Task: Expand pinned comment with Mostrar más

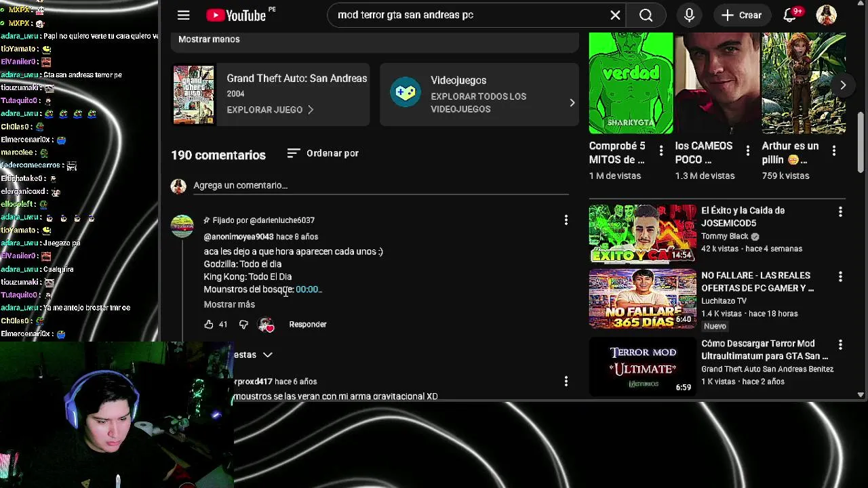Action: click(229, 304)
